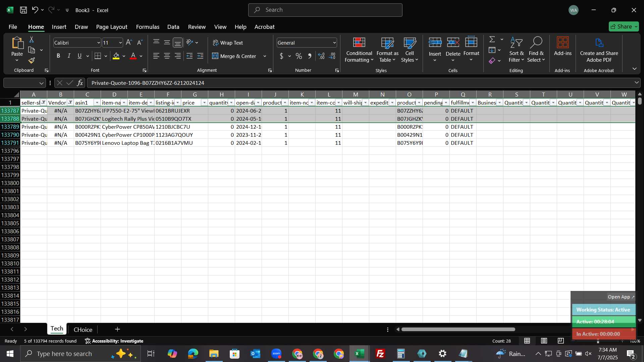644x362 pixels.
Task: Click the Save icon in title bar
Action: [x=23, y=10]
